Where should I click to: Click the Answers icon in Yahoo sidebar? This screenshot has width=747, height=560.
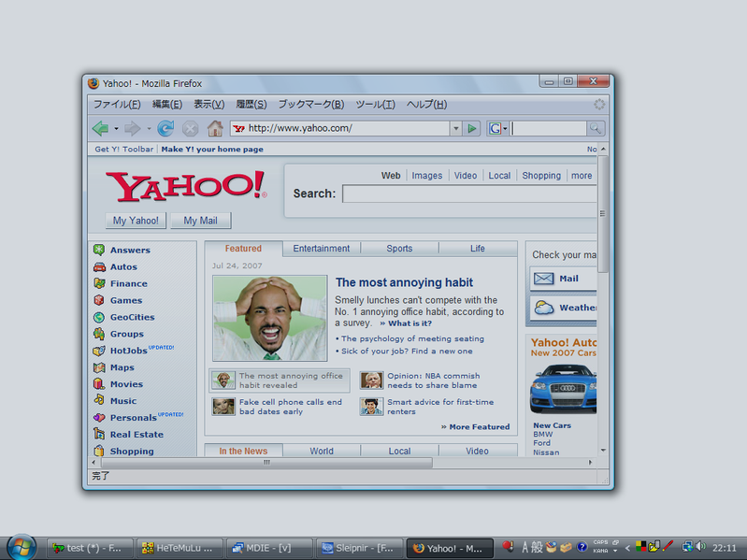(x=99, y=250)
